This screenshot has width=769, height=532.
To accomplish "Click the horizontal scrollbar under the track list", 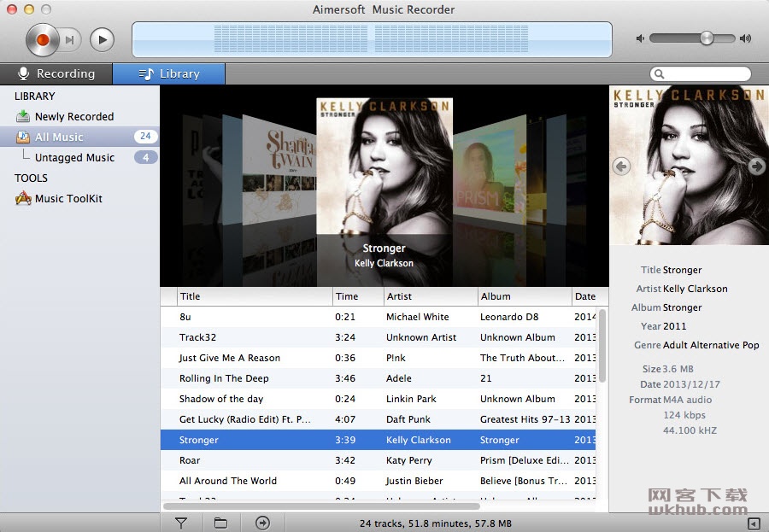I will (x=322, y=506).
